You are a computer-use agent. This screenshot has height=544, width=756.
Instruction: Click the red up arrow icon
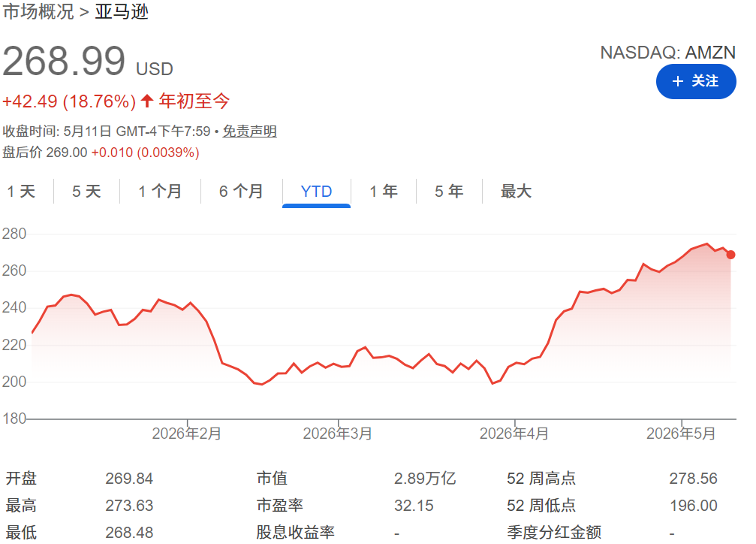coord(147,101)
